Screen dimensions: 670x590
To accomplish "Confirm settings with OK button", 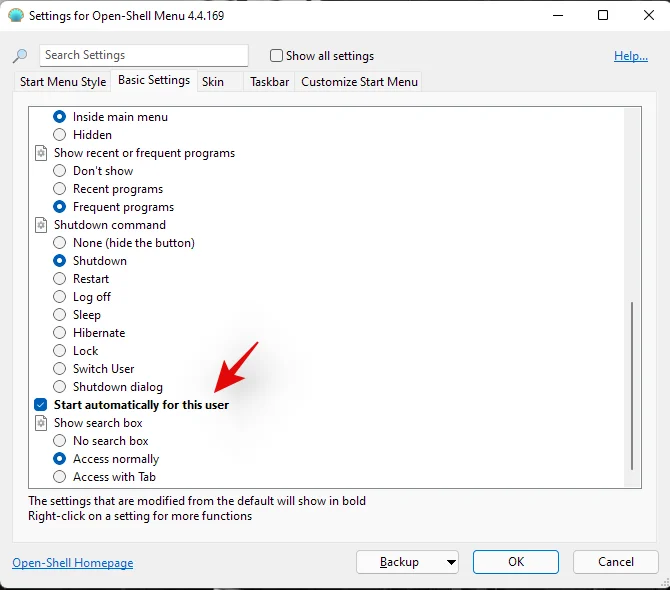I will 516,562.
